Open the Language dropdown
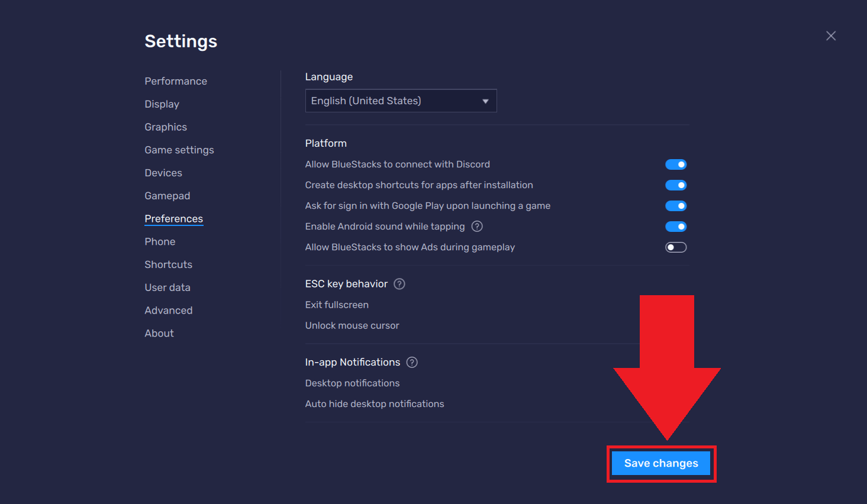 click(401, 101)
